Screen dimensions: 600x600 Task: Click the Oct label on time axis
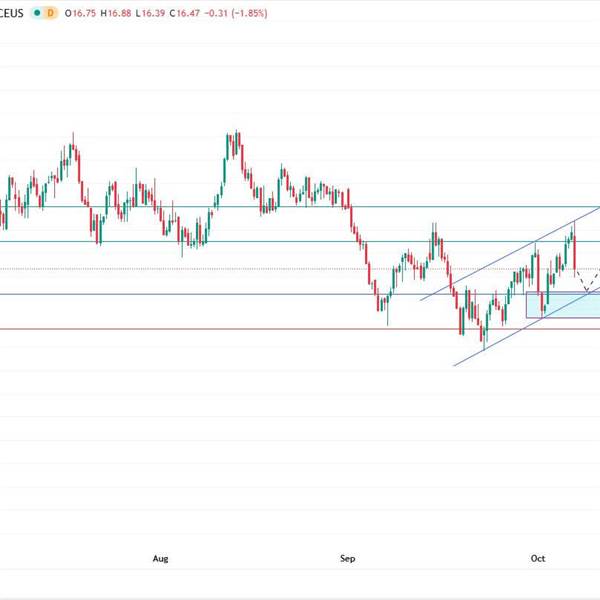(538, 558)
